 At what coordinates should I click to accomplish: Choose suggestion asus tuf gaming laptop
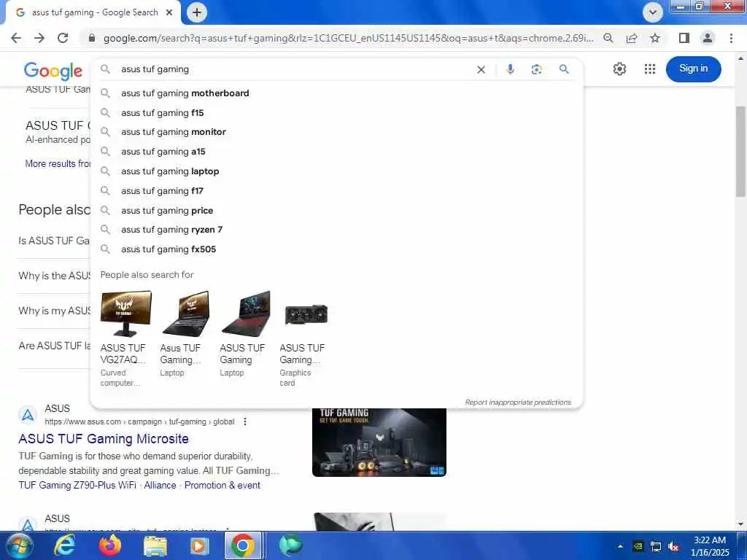point(336,171)
